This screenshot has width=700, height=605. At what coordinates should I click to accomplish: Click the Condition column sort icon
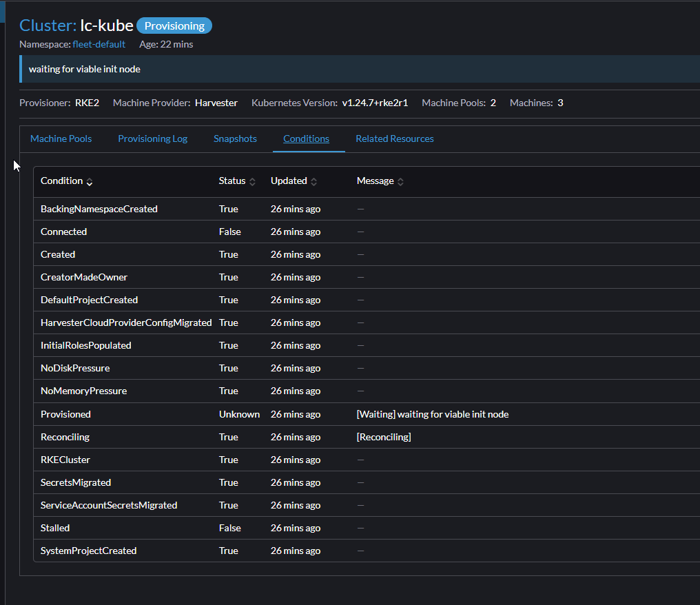pos(89,181)
